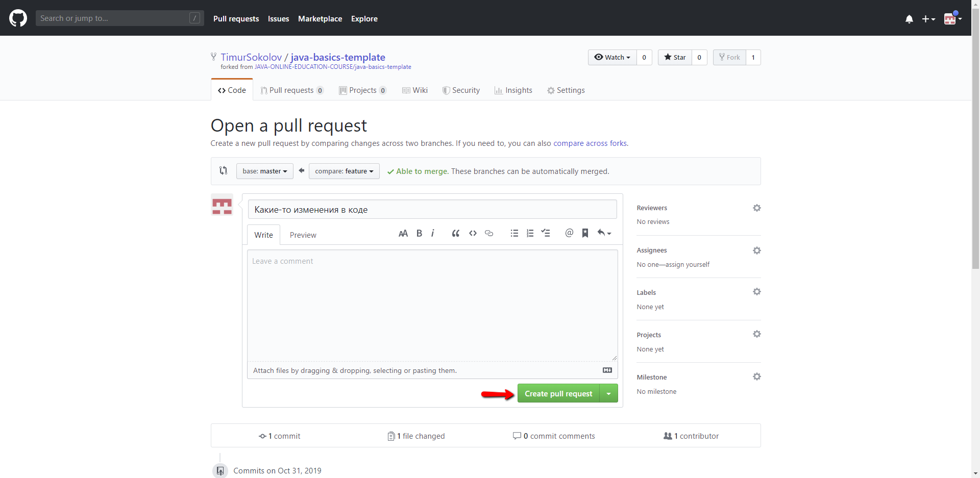Add a numbered list

click(530, 233)
